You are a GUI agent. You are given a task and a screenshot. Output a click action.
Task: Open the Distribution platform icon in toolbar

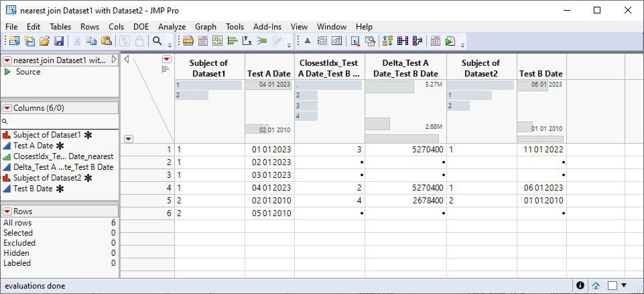233,41
